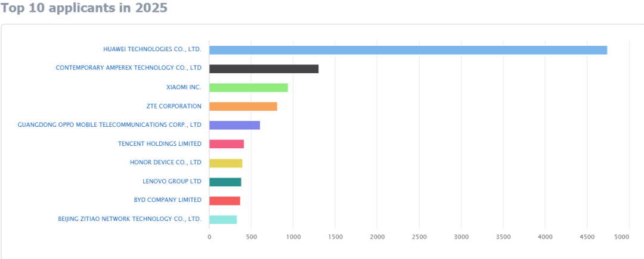Open the Huawei Technologies Co., Ltd. link
Screen dimensions: 644x259
tap(153, 49)
